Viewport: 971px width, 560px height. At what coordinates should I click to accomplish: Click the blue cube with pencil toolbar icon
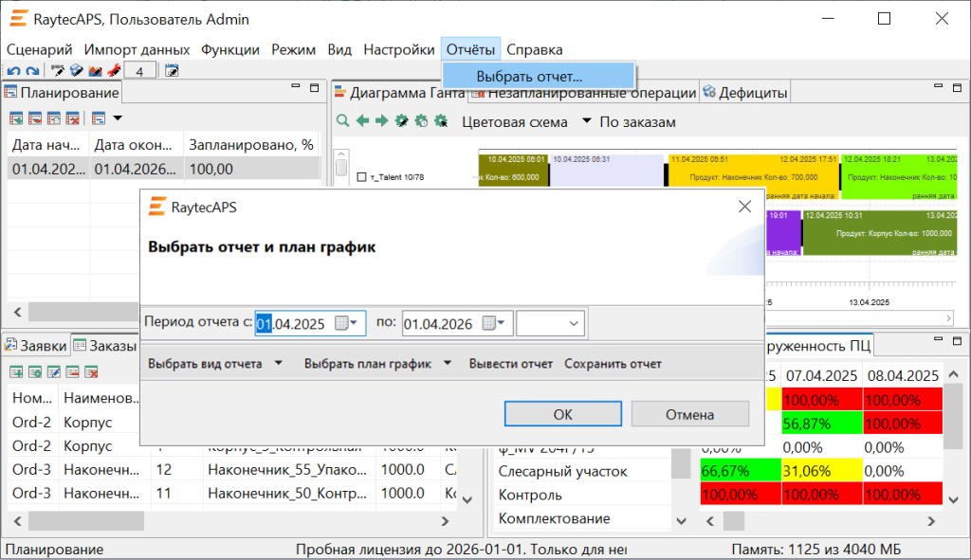coord(76,71)
